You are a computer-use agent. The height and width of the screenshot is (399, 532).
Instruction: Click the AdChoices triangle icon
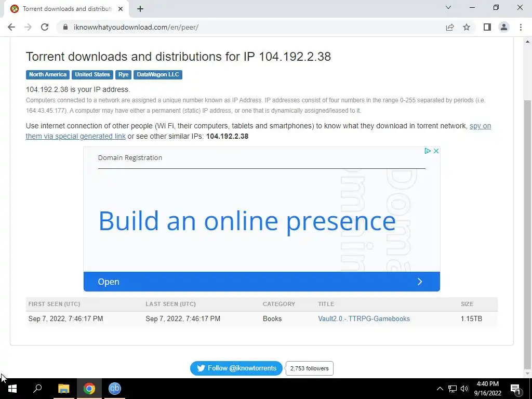428,151
